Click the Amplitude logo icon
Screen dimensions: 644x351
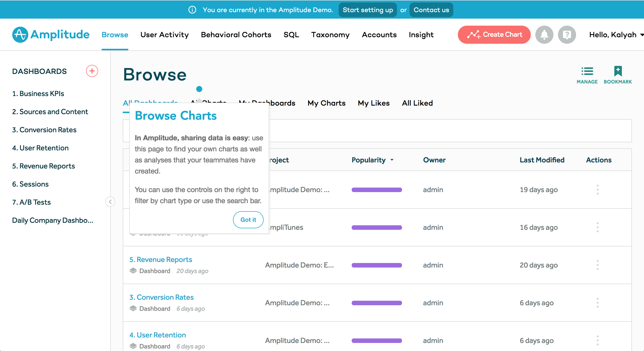click(x=20, y=35)
